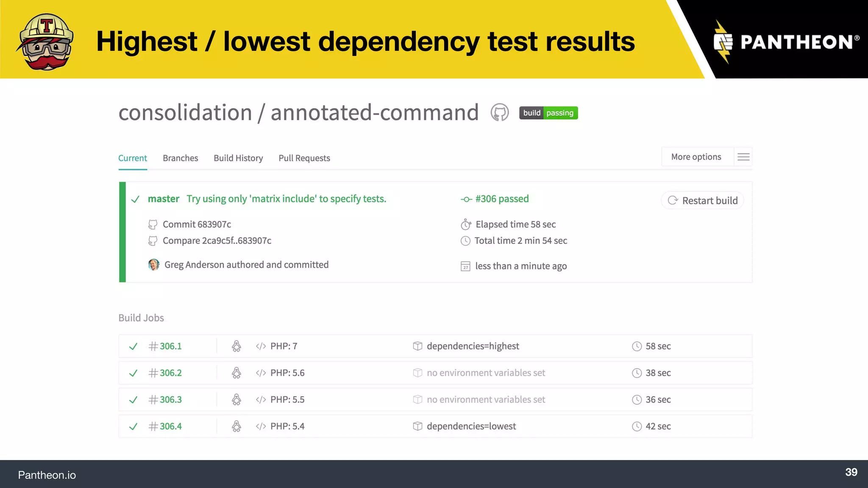Click the code icon beside PHP: 5.6
This screenshot has width=868, height=488.
[x=261, y=373]
